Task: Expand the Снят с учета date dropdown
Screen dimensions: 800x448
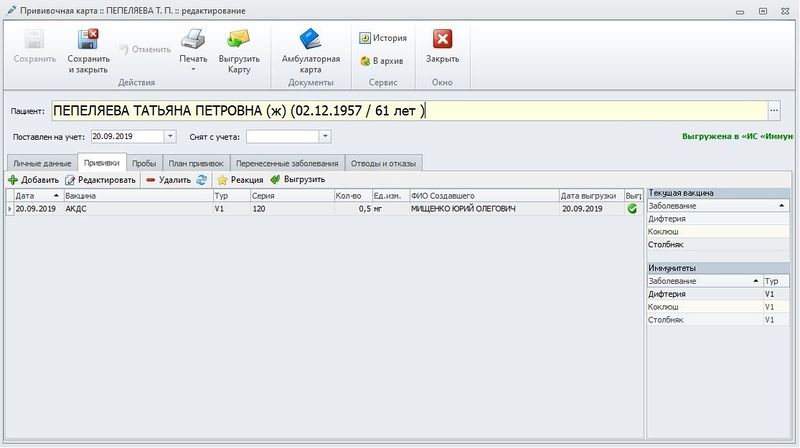Action: [x=325, y=136]
